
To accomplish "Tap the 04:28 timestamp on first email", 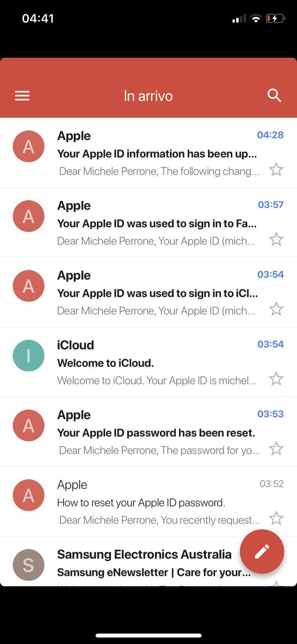I will (x=270, y=135).
